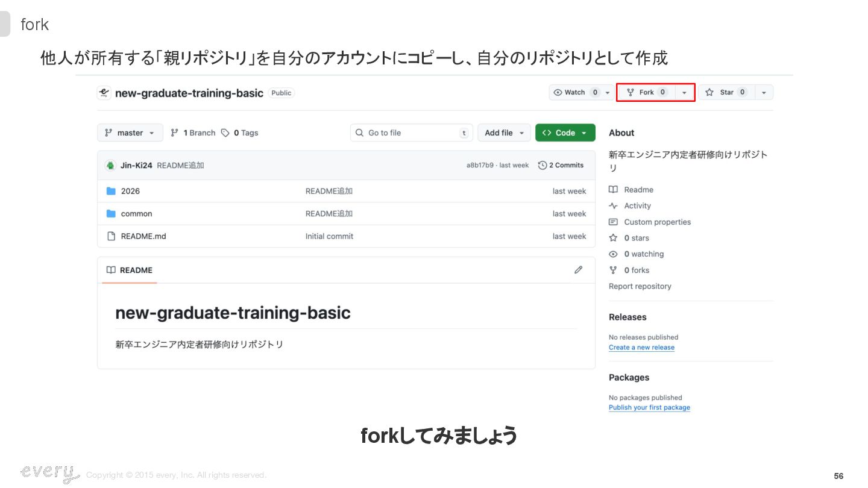Viewport: 868px width, 488px height.
Task: Click the Go to file search field
Action: click(412, 133)
